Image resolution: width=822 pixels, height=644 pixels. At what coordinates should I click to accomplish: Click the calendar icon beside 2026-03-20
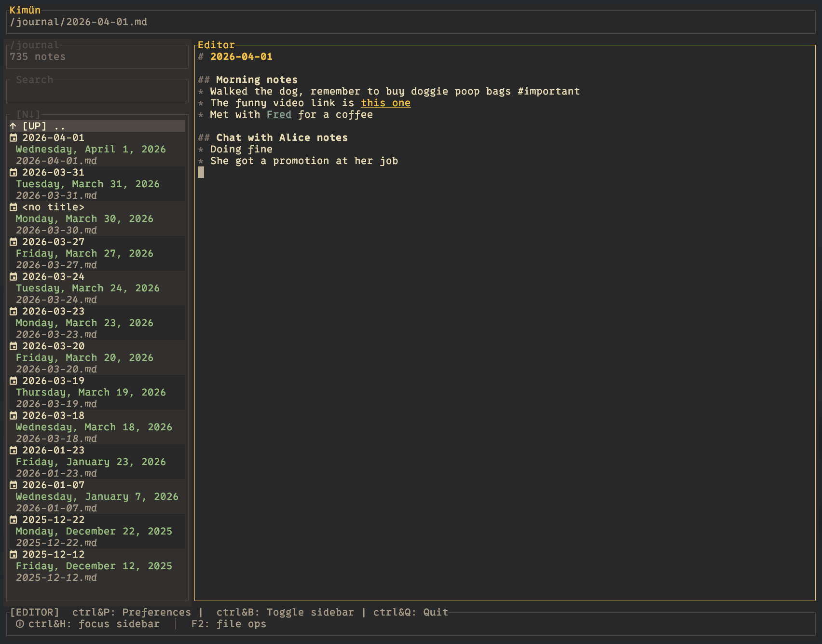tap(13, 346)
